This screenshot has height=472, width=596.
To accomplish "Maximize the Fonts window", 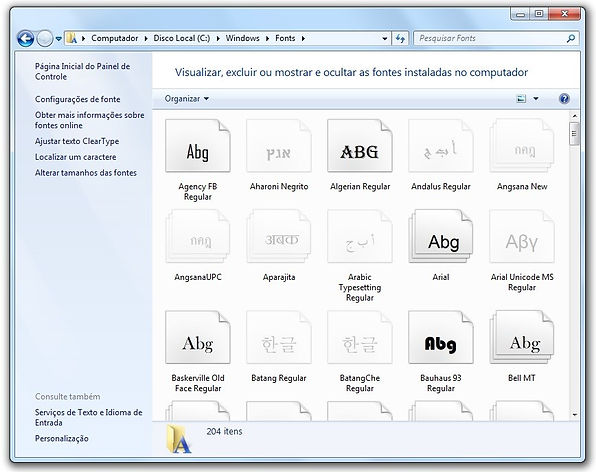I will [539, 14].
